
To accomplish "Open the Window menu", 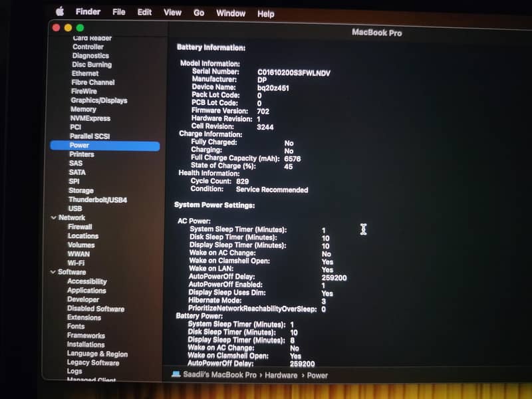I will pyautogui.click(x=231, y=13).
